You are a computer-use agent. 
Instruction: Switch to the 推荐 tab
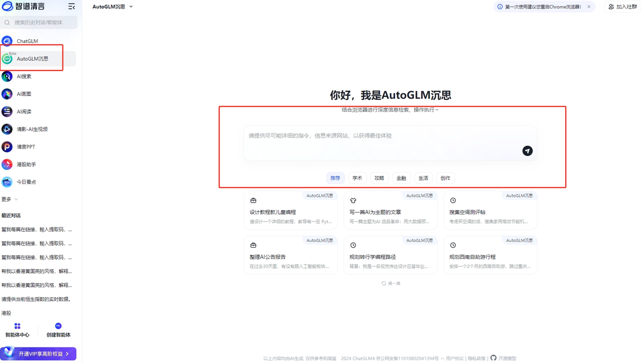[x=335, y=177]
